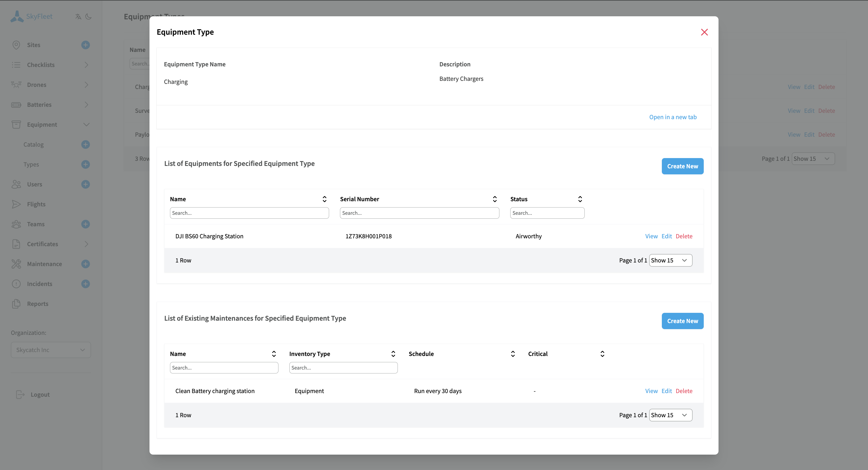
Task: Click the Certificates document icon
Action: (16, 244)
